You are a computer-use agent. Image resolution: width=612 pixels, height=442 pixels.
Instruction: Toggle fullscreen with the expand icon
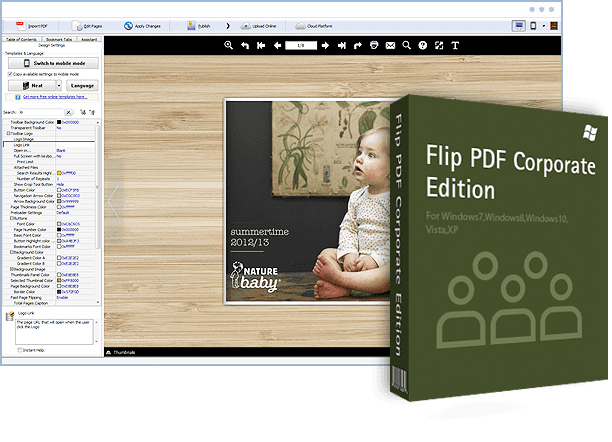pyautogui.click(x=439, y=45)
